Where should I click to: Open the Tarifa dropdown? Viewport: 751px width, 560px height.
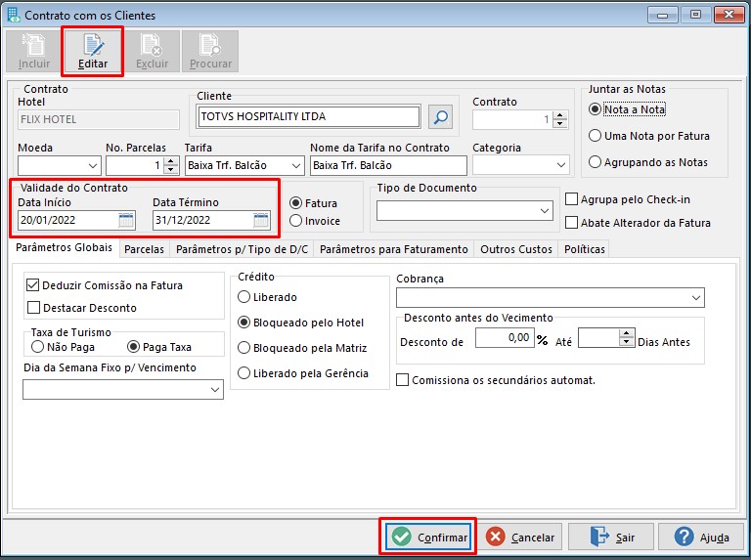(296, 166)
